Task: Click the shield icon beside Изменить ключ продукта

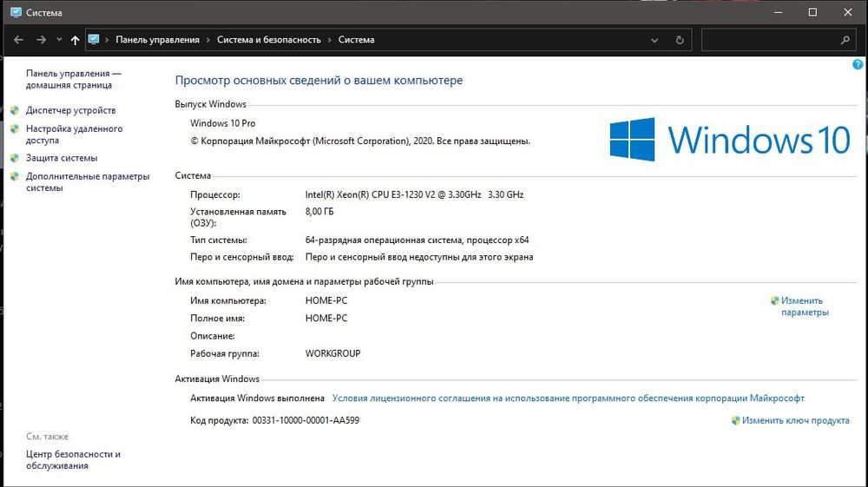Action: [735, 420]
